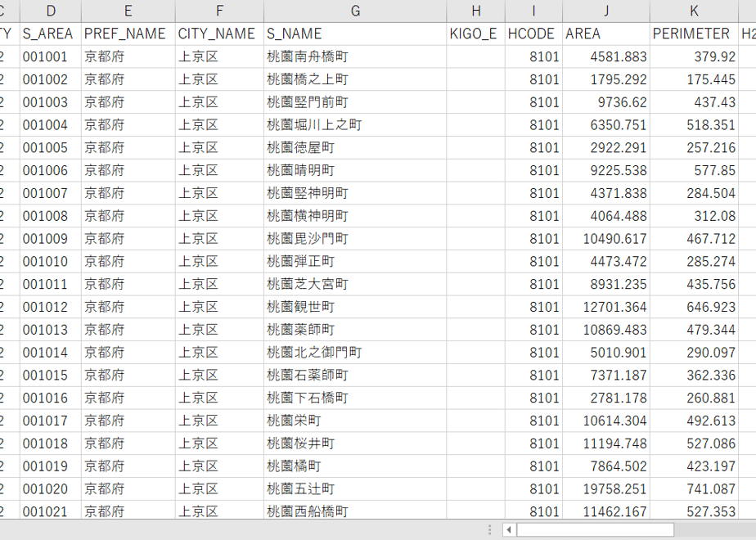Click the HCODE header cell

(x=533, y=34)
